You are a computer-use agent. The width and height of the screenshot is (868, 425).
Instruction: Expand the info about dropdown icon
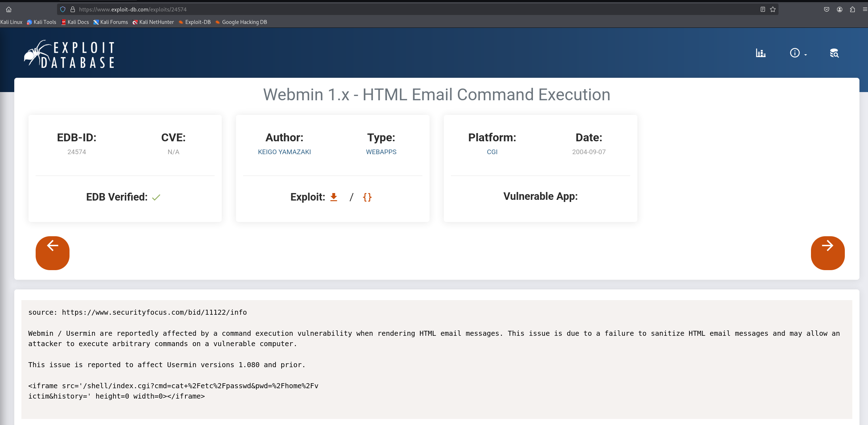tap(798, 53)
